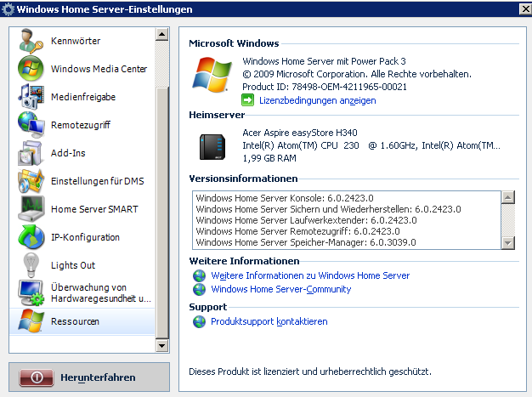Viewport: 532px width, 397px height.
Task: Click version list scroll down arrow
Action: tap(508, 242)
